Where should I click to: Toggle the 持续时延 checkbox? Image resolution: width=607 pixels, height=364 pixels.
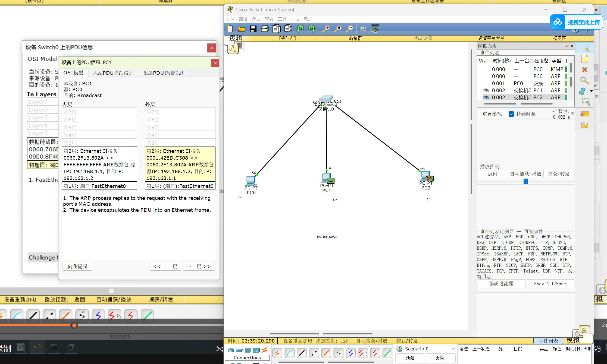coord(511,114)
